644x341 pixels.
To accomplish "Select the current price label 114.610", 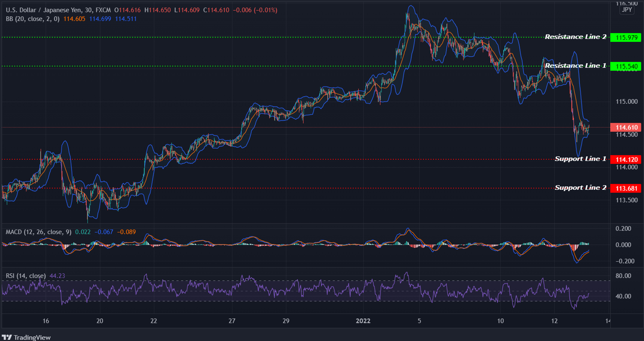I will (x=626, y=127).
